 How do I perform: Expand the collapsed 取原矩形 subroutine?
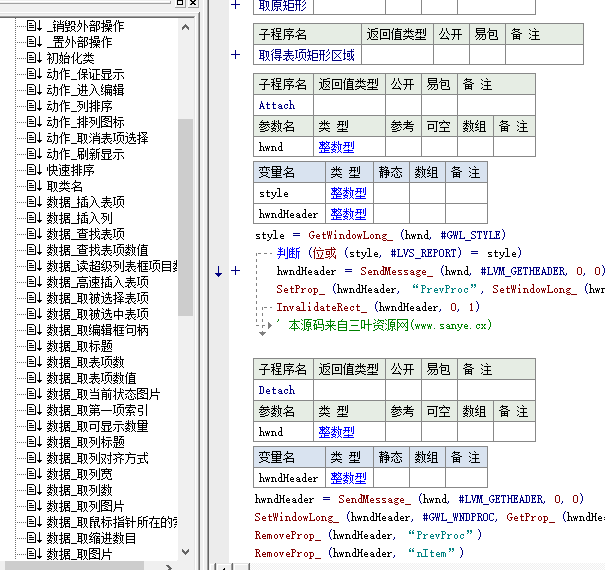pos(236,5)
